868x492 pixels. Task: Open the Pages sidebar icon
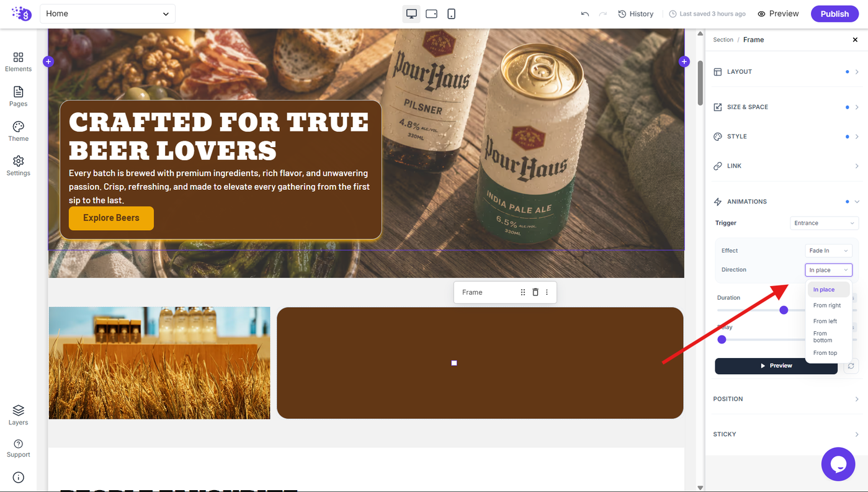click(18, 92)
